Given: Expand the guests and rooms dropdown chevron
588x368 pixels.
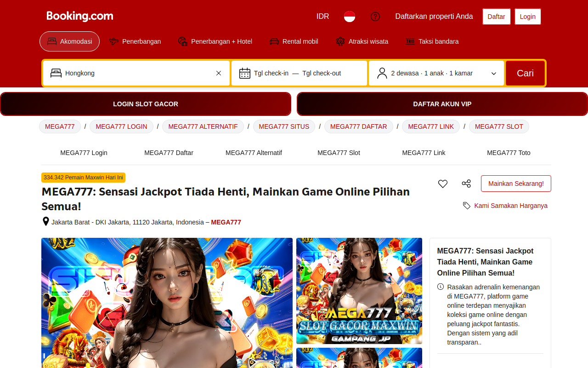Looking at the screenshot, I should pos(494,74).
